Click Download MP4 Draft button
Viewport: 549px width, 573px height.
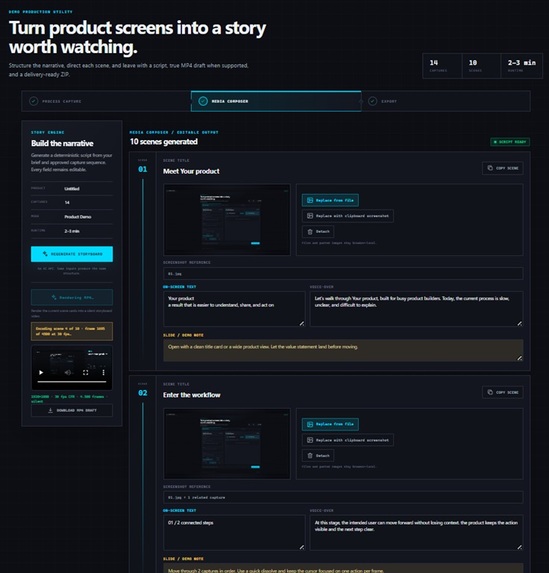coord(72,410)
